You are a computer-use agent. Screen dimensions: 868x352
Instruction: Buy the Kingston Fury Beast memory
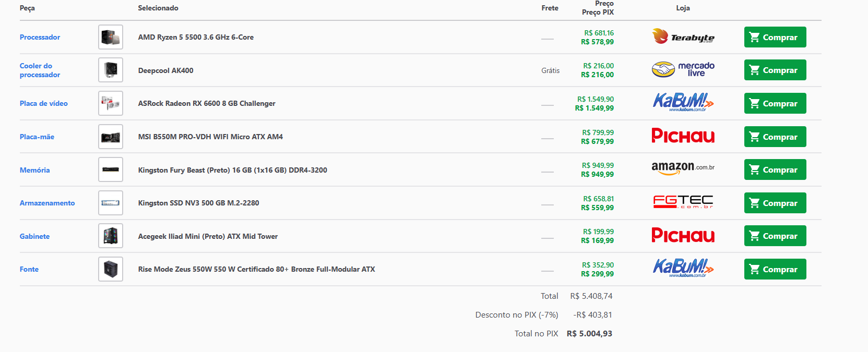(x=775, y=169)
